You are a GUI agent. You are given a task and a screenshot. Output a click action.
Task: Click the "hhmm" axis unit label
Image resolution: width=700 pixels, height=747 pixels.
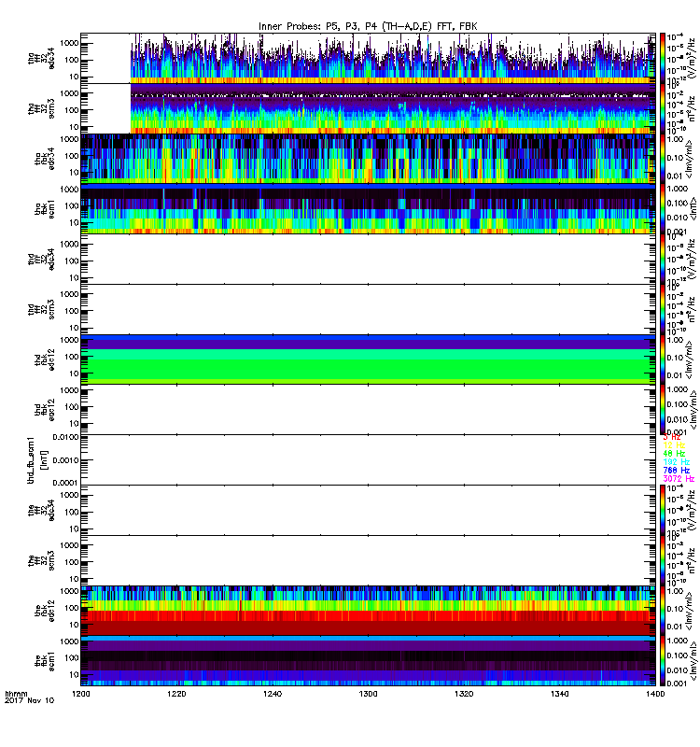pyautogui.click(x=16, y=694)
